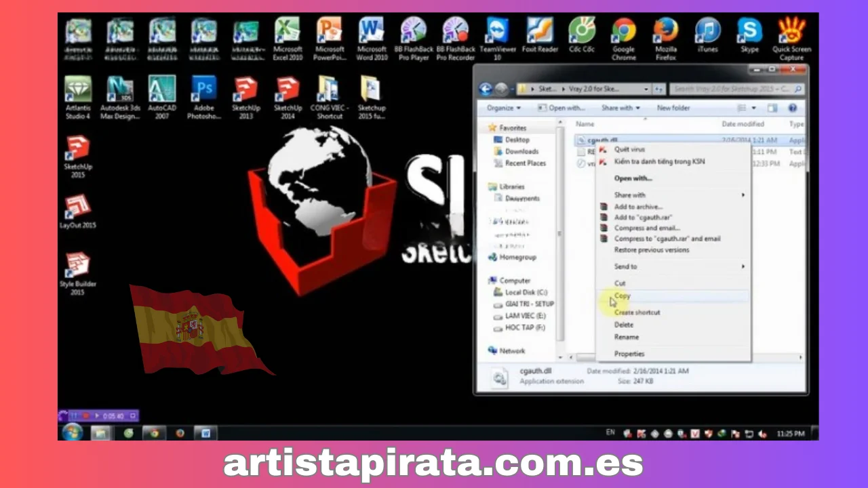Launch Foxit Reader desktop icon
The width and height of the screenshot is (868, 488).
click(540, 35)
